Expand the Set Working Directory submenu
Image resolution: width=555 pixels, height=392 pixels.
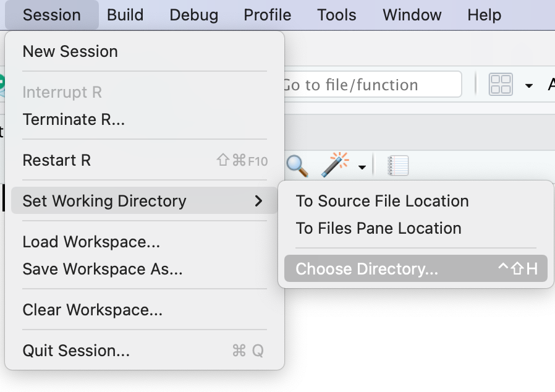(x=143, y=201)
